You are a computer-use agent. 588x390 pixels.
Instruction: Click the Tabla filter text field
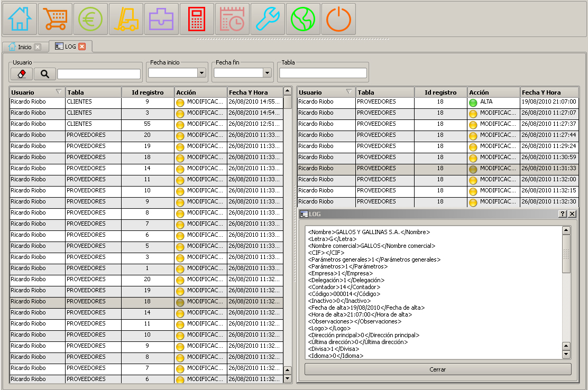[323, 73]
